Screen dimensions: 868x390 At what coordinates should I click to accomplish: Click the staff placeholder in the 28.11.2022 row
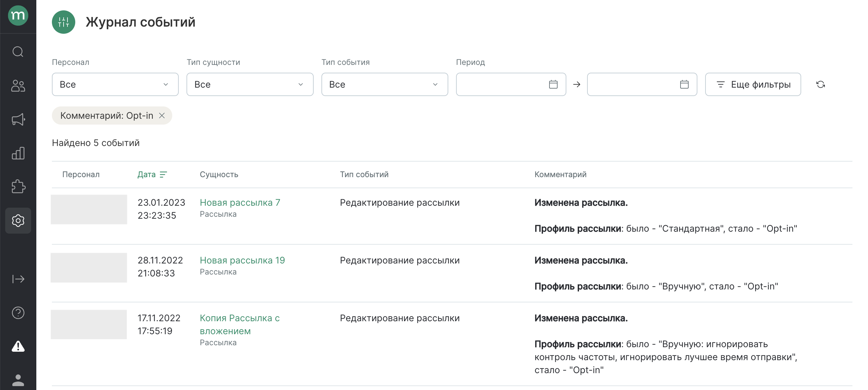coord(89,268)
